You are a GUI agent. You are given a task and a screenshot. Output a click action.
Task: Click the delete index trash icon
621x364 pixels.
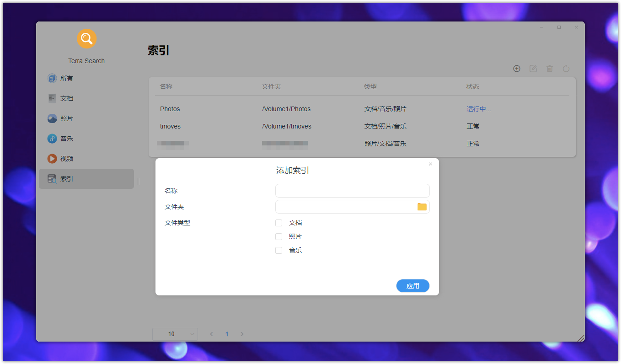[550, 69]
